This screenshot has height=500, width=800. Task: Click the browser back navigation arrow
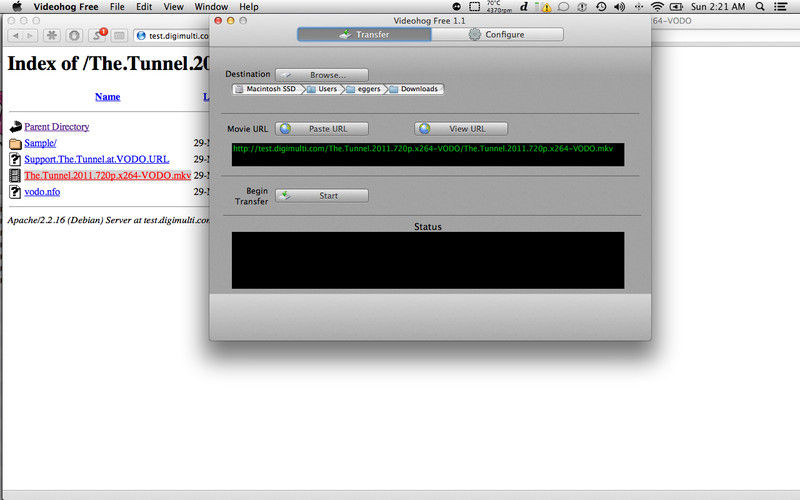tap(17, 35)
